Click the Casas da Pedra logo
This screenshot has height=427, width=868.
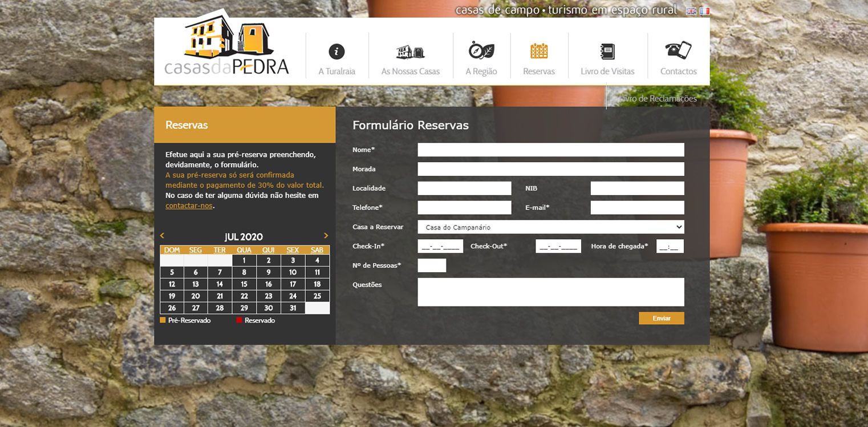tap(227, 43)
